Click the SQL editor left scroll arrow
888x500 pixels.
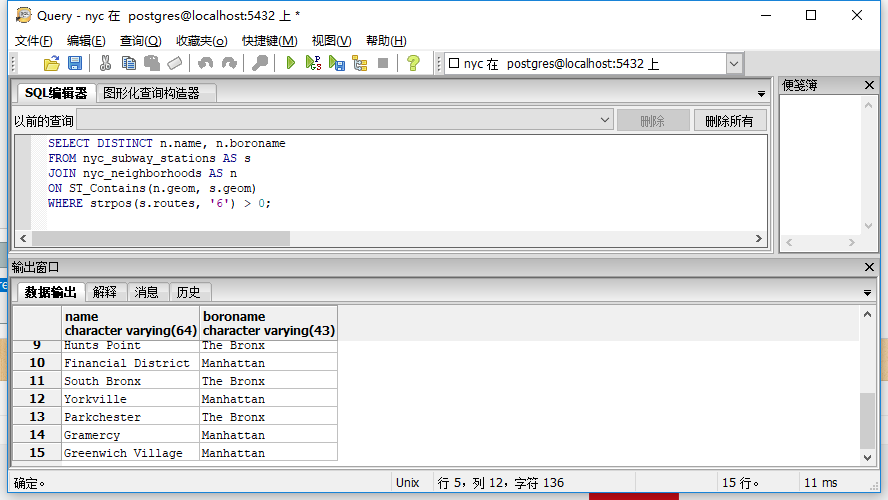pyautogui.click(x=23, y=238)
